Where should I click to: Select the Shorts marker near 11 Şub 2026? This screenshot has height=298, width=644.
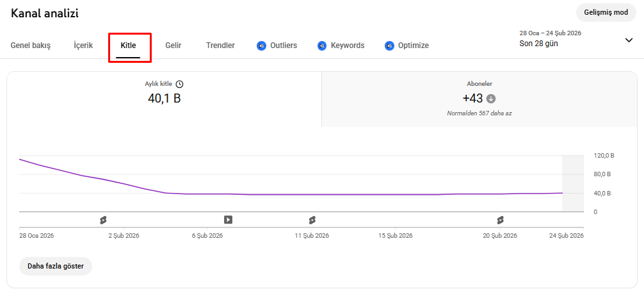tap(312, 220)
